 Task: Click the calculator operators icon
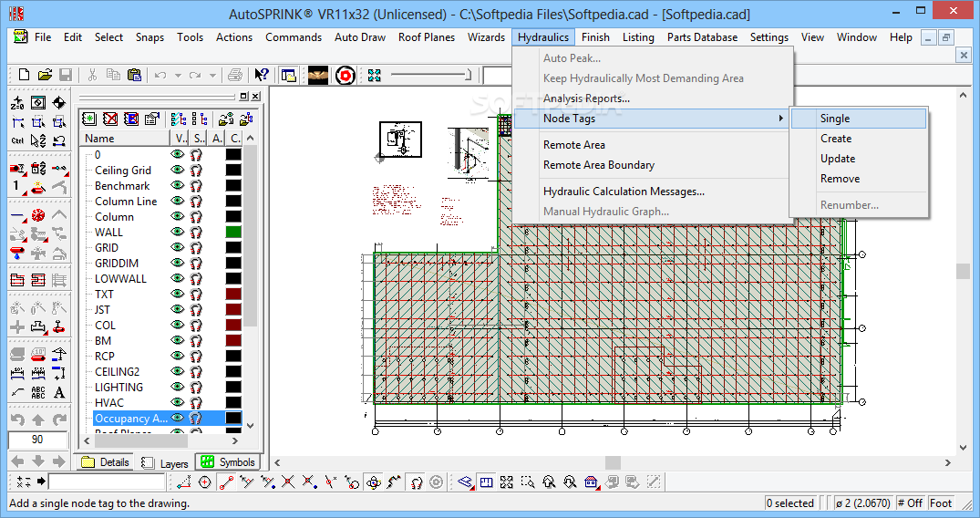click(23, 482)
